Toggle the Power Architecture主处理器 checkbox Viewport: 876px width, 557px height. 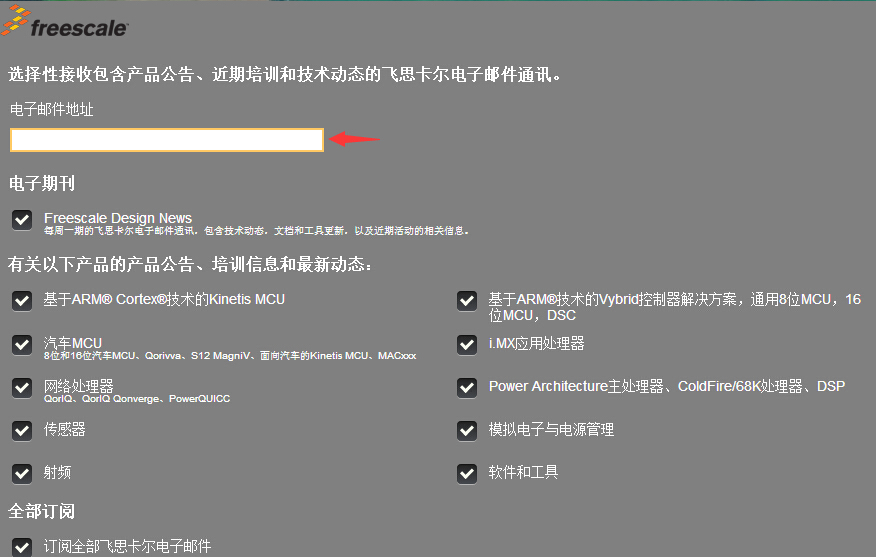(467, 387)
